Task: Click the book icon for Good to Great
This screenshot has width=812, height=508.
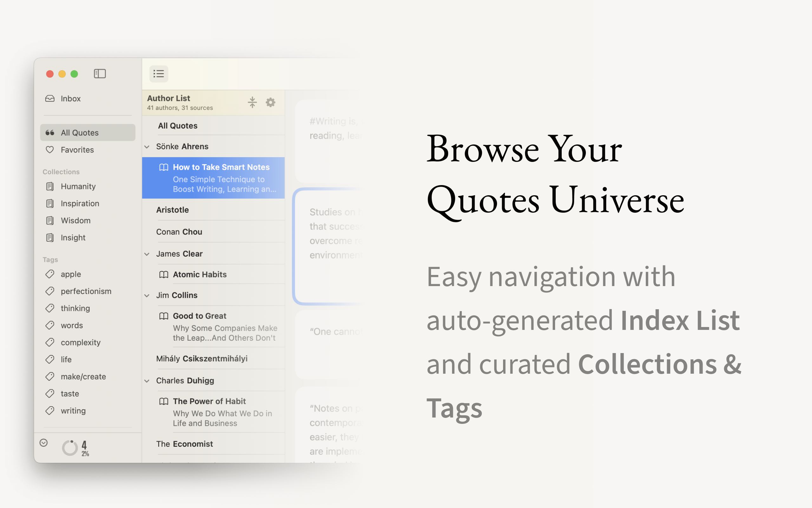Action: click(164, 316)
